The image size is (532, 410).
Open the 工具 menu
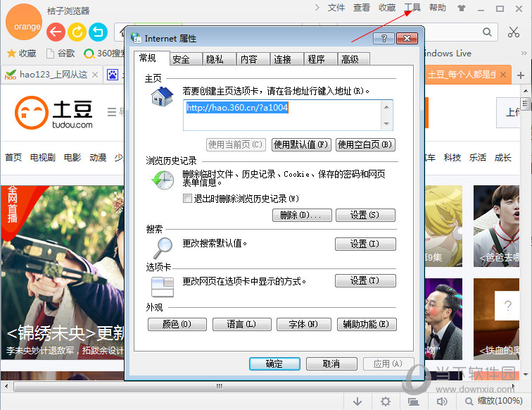point(412,8)
